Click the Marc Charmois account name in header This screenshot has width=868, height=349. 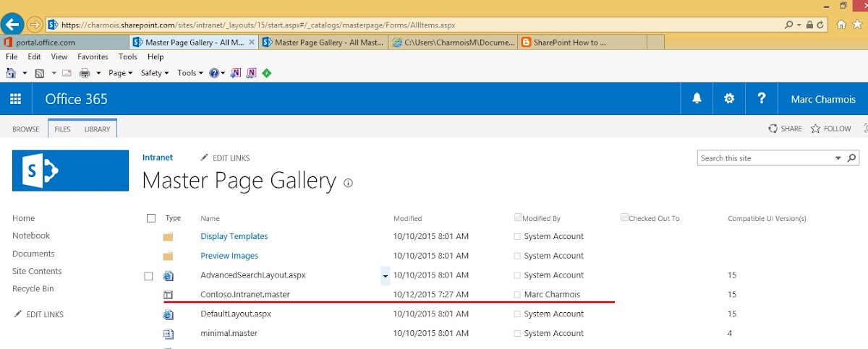(823, 100)
